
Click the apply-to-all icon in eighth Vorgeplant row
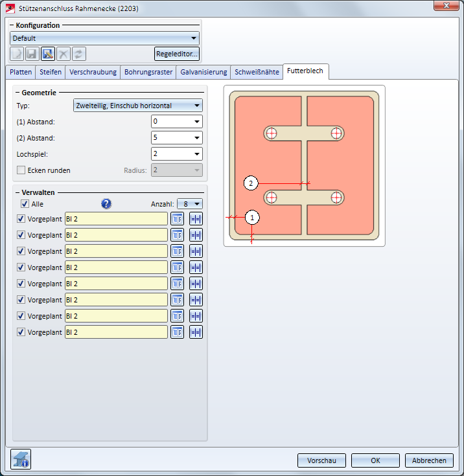(x=196, y=332)
